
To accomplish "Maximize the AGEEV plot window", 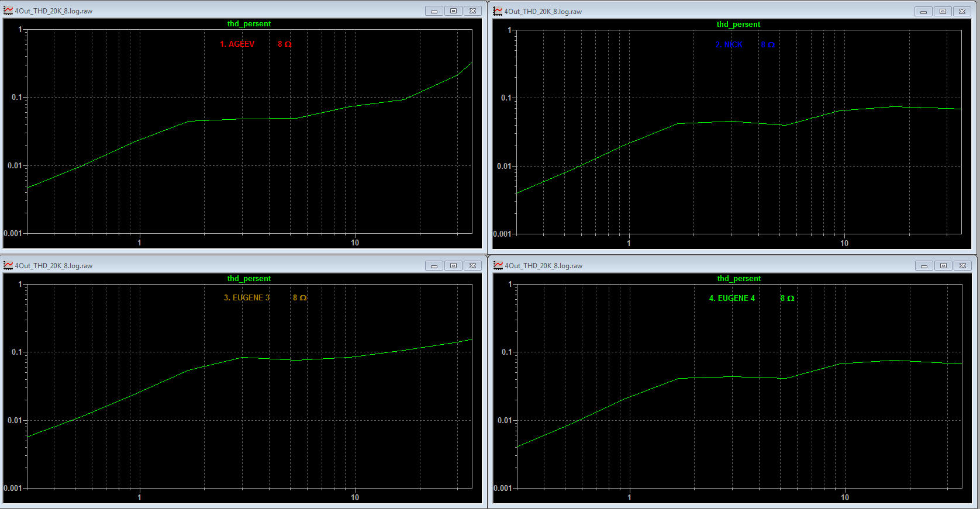I will 453,11.
